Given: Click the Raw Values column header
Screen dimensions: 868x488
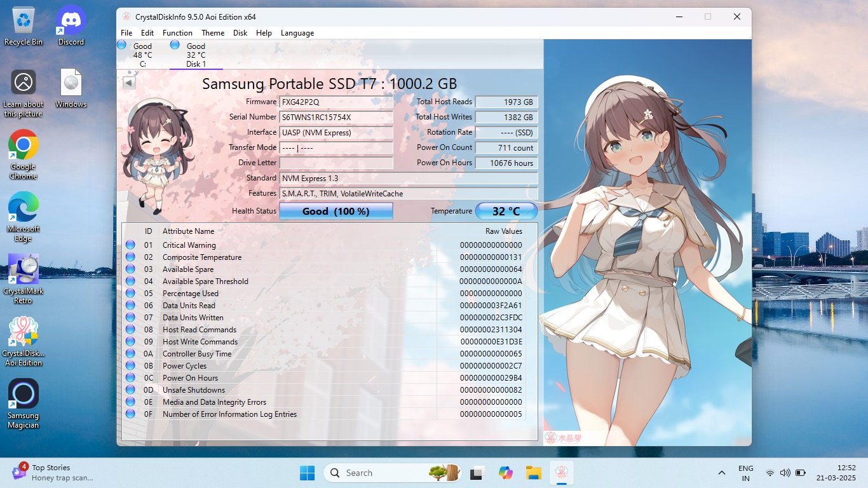Looking at the screenshot, I should pyautogui.click(x=503, y=231).
